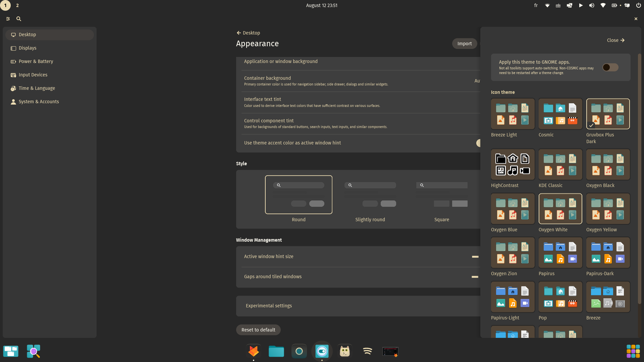
Task: Select the Round style option
Action: (299, 195)
